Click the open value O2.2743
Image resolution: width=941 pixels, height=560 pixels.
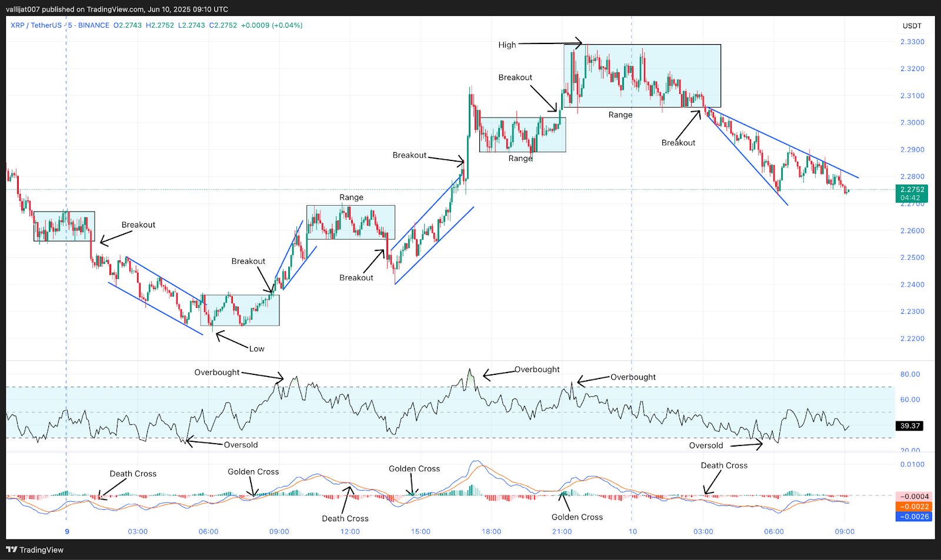click(128, 25)
